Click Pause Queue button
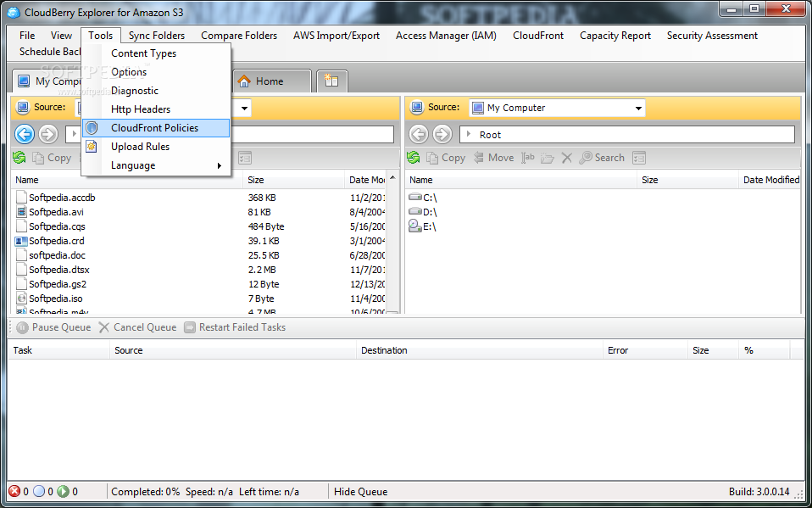This screenshot has height=508, width=812. pyautogui.click(x=54, y=327)
